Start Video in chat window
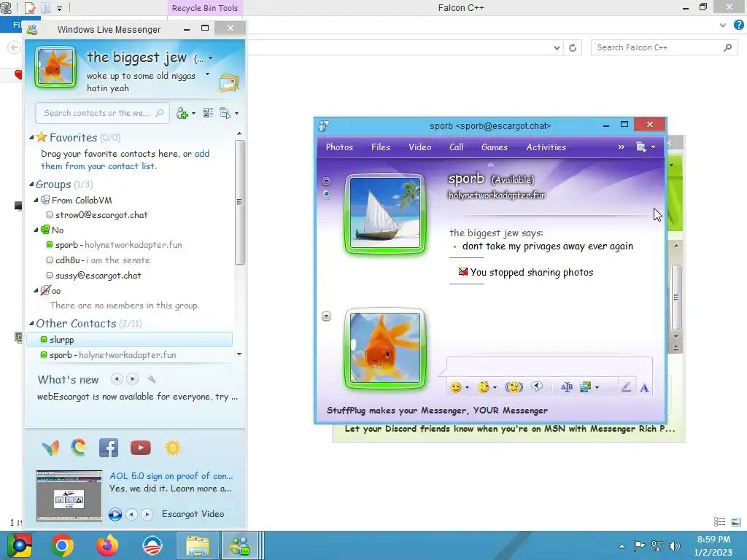The height and width of the screenshot is (560, 747). [419, 147]
